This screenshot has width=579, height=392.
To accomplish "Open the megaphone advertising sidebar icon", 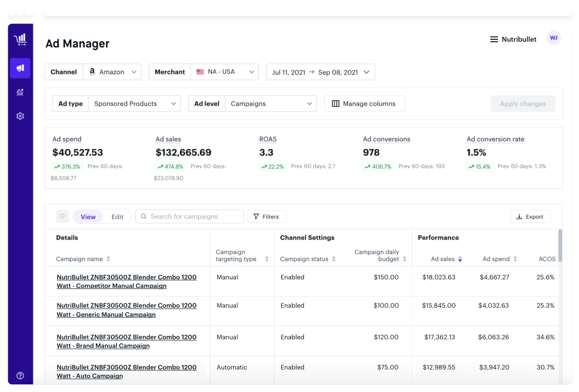I will pos(20,68).
